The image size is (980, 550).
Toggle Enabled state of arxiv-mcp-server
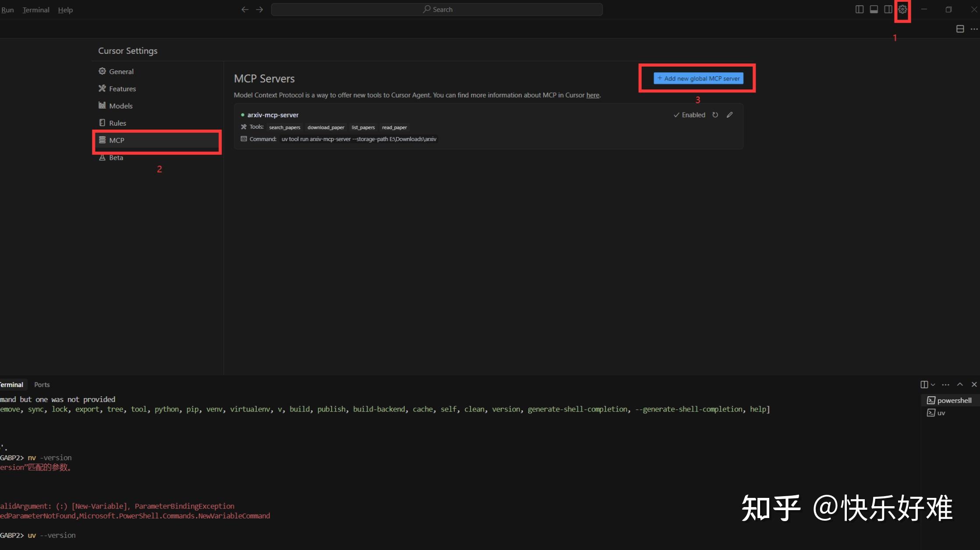click(x=689, y=115)
